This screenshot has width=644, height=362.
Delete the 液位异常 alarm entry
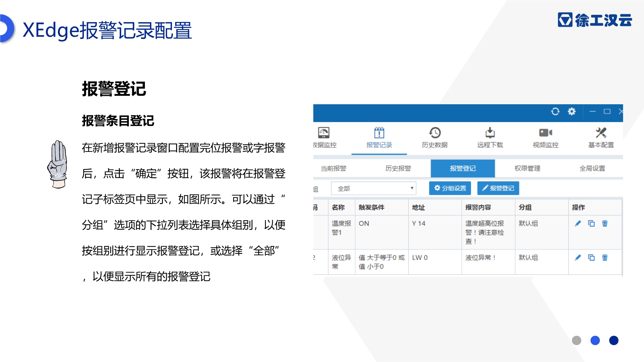click(605, 257)
